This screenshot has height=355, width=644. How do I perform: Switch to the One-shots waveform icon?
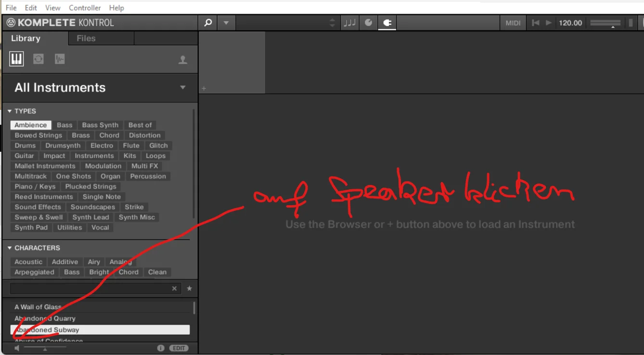click(60, 59)
